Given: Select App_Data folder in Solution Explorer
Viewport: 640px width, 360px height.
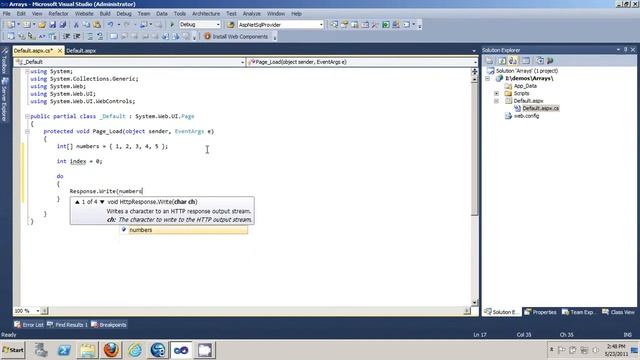Looking at the screenshot, I should 525,86.
